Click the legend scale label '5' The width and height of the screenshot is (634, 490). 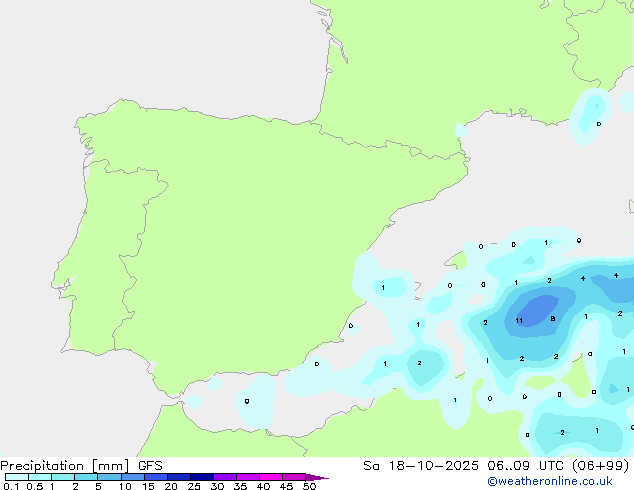(x=98, y=486)
